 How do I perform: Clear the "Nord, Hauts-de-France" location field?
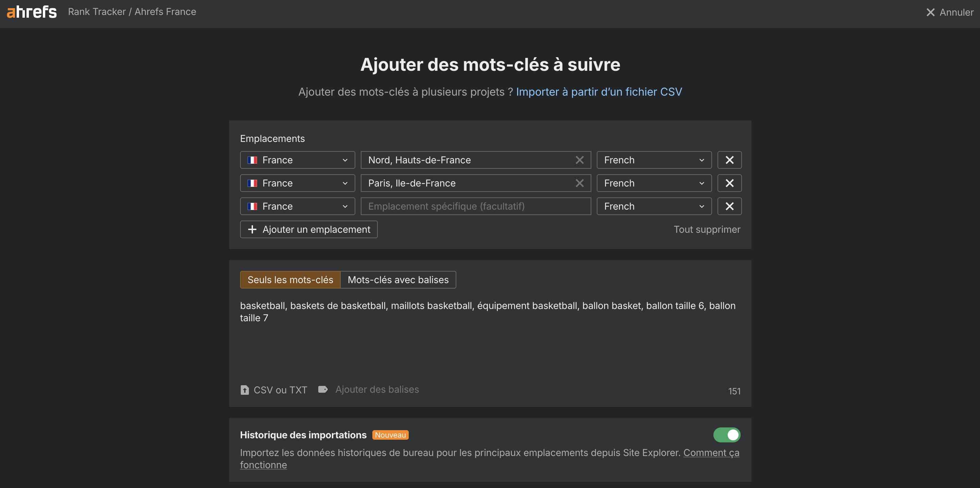pyautogui.click(x=579, y=160)
